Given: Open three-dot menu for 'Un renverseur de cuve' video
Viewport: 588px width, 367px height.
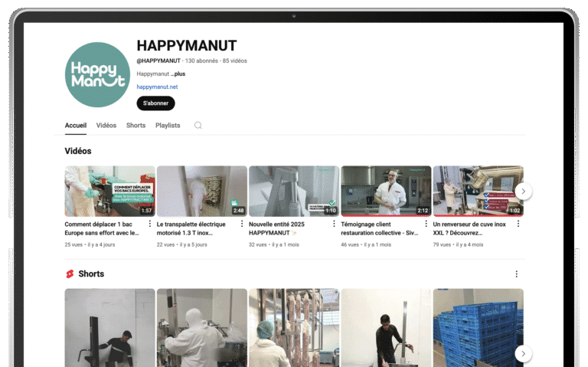Looking at the screenshot, I should (518, 224).
